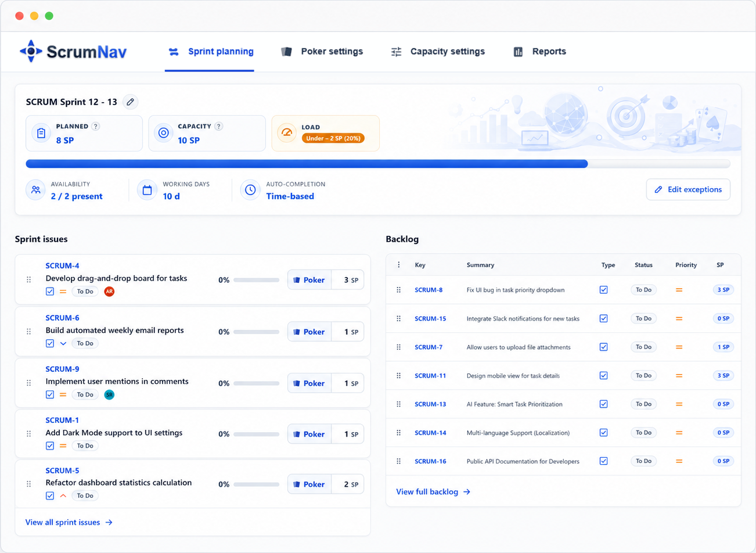Grab drag handle of SCRUM-9 issue

[29, 383]
